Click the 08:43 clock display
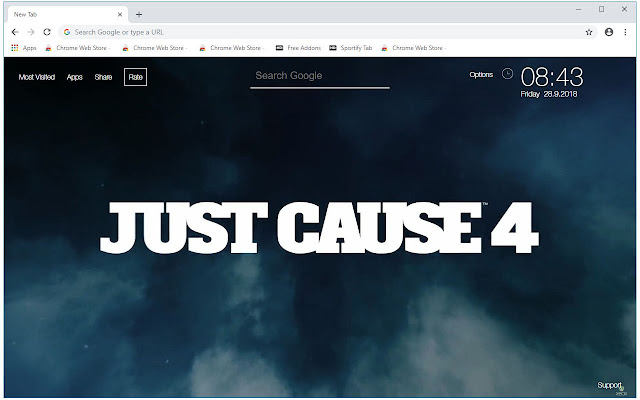 pos(552,77)
